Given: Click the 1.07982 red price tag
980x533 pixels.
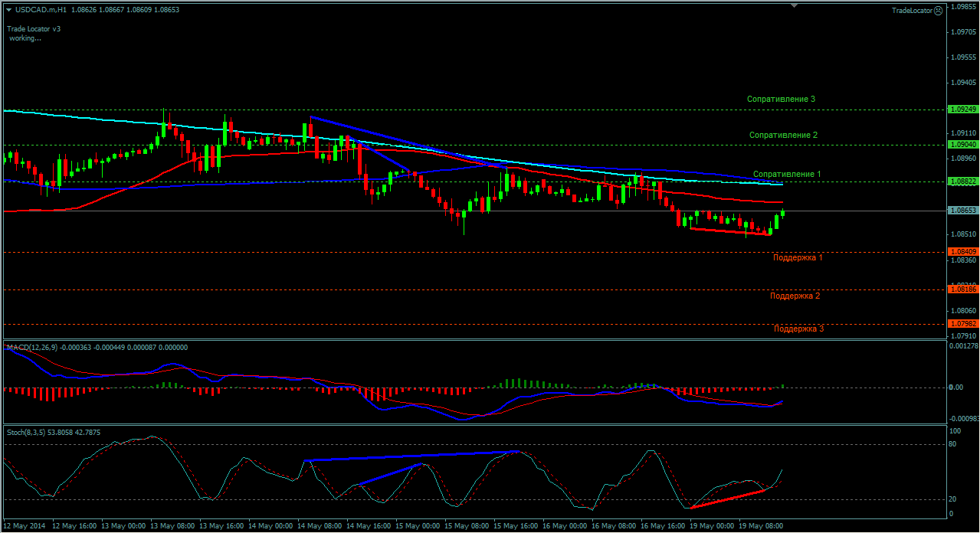Looking at the screenshot, I should (x=962, y=323).
